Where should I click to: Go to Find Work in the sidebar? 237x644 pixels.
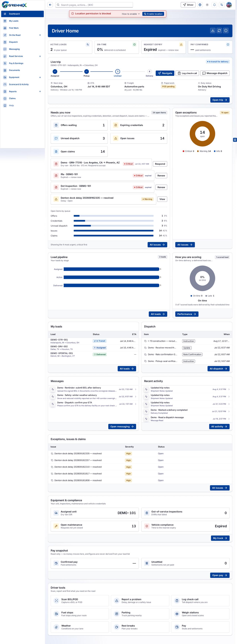point(22,28)
